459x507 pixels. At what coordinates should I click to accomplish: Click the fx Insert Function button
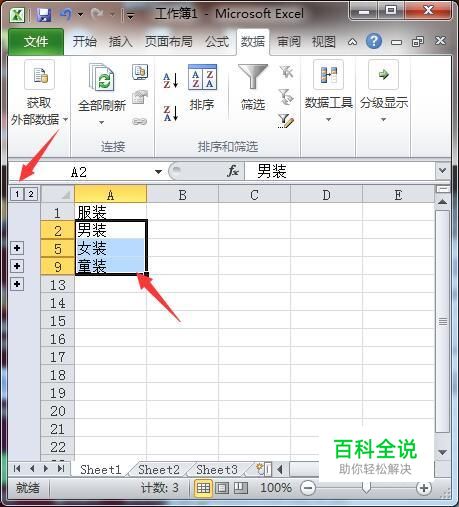(233, 171)
